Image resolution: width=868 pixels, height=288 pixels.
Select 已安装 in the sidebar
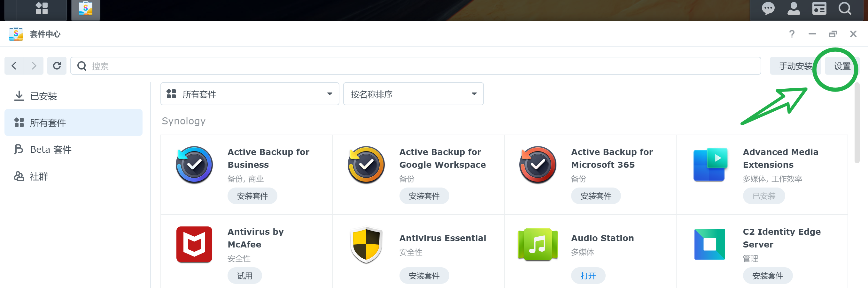click(x=43, y=96)
